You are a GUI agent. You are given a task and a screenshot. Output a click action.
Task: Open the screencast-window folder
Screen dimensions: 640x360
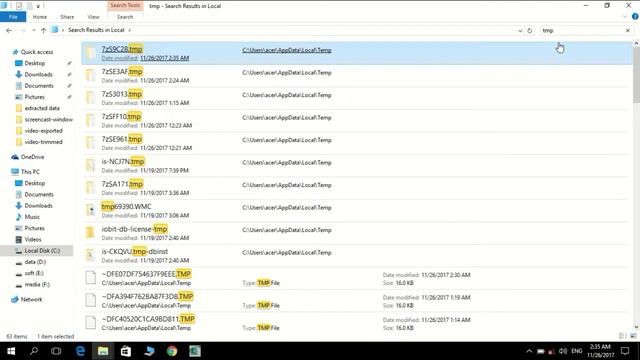pos(48,119)
